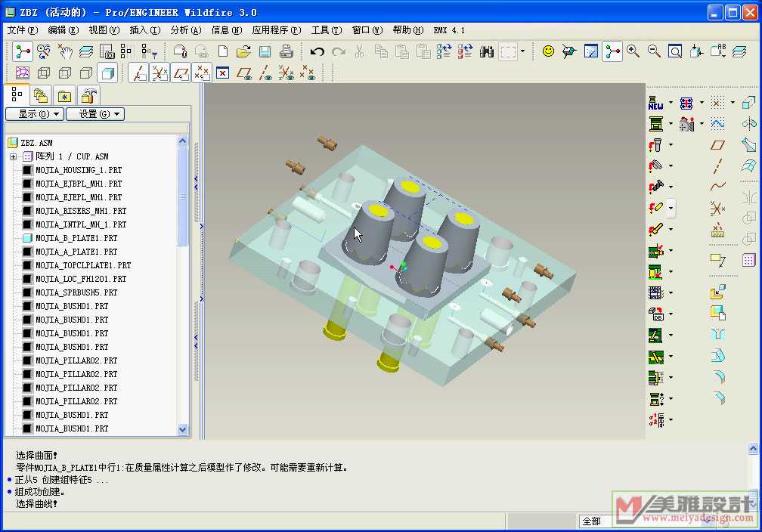
Task: Select MOJIA_A_PLATE1.PRT in tree
Action: [76, 252]
